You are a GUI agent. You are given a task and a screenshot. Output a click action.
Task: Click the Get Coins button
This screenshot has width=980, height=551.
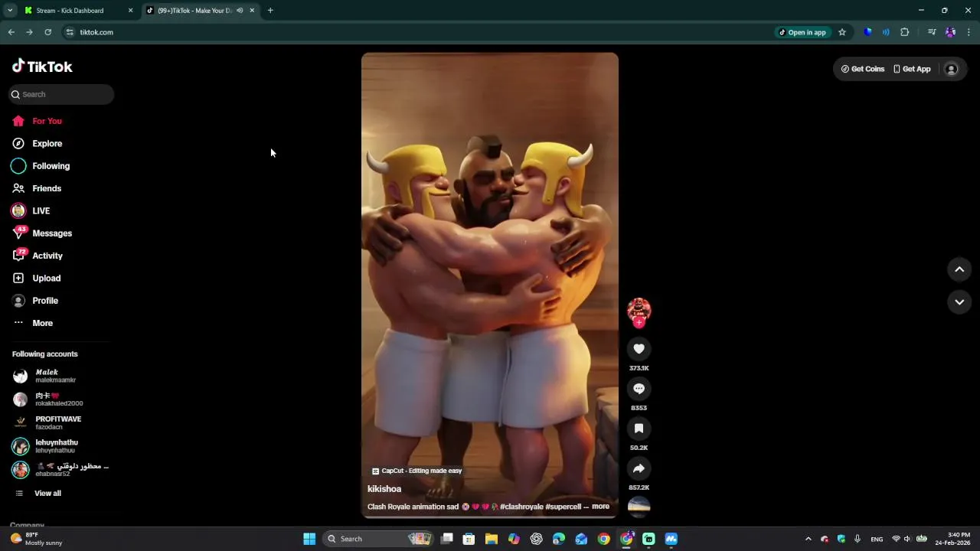[x=863, y=69]
